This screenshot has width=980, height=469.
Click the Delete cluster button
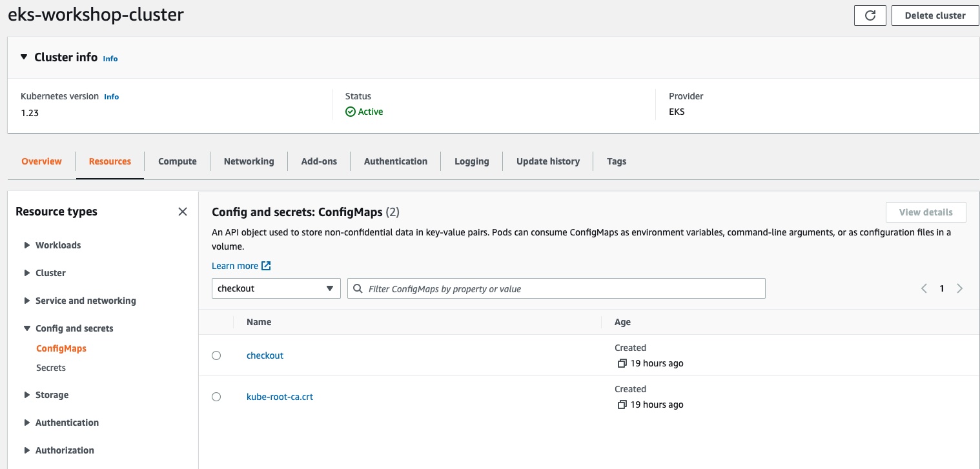[x=935, y=15]
